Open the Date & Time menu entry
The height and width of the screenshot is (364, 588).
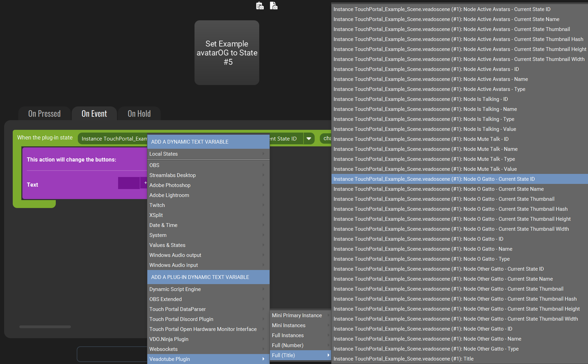pyautogui.click(x=208, y=225)
